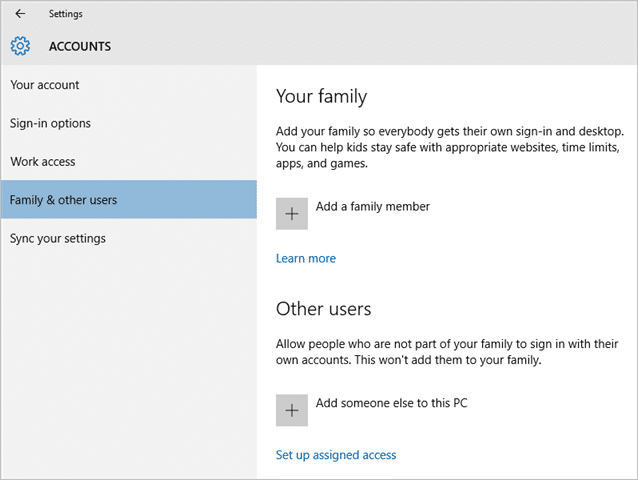Click the plus icon for adding family member

292,213
